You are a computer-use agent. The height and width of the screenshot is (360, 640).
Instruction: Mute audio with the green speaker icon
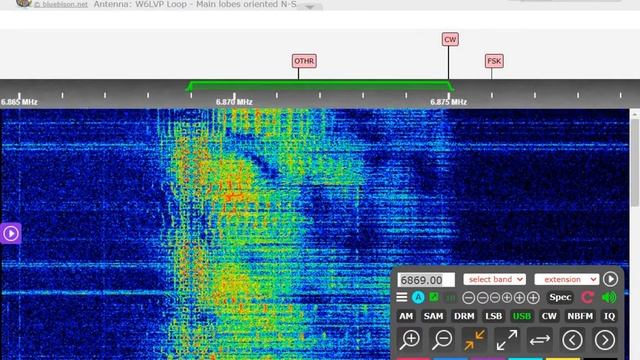click(x=609, y=297)
